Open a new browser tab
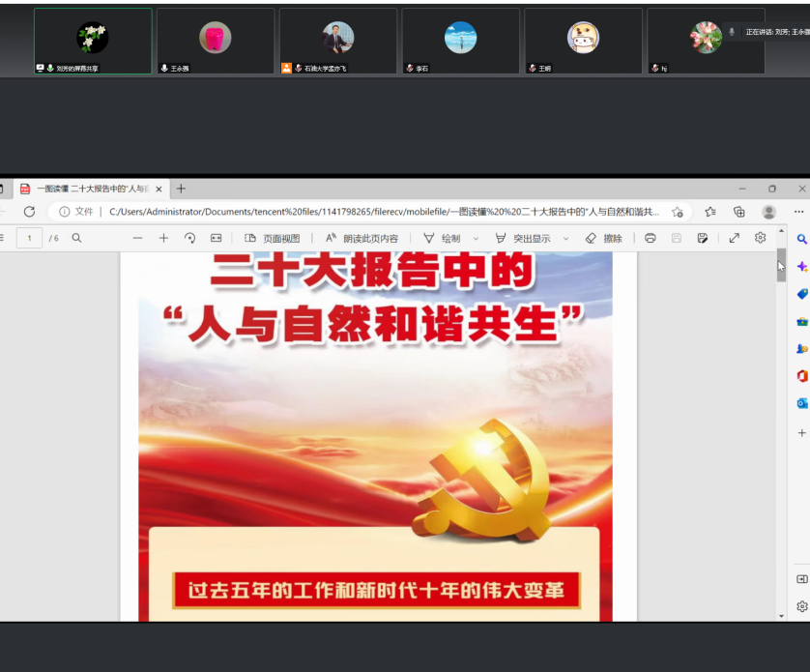This screenshot has height=672, width=810. tap(181, 189)
